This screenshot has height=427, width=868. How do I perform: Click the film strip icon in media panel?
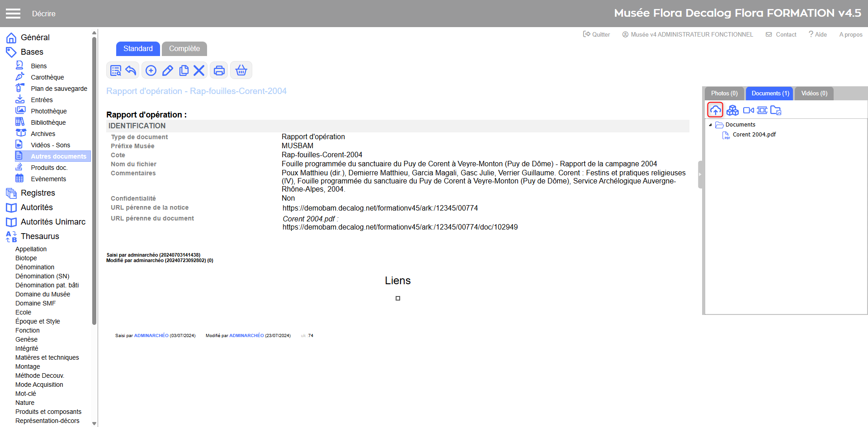coord(762,110)
